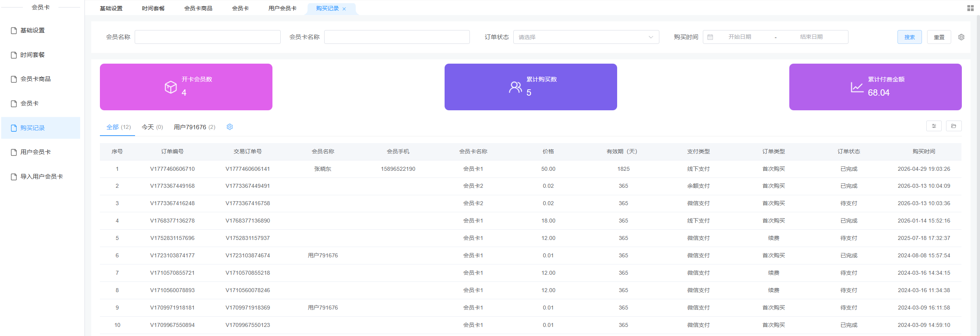Click the 订单编号 column header
980x336 pixels.
coord(172,151)
